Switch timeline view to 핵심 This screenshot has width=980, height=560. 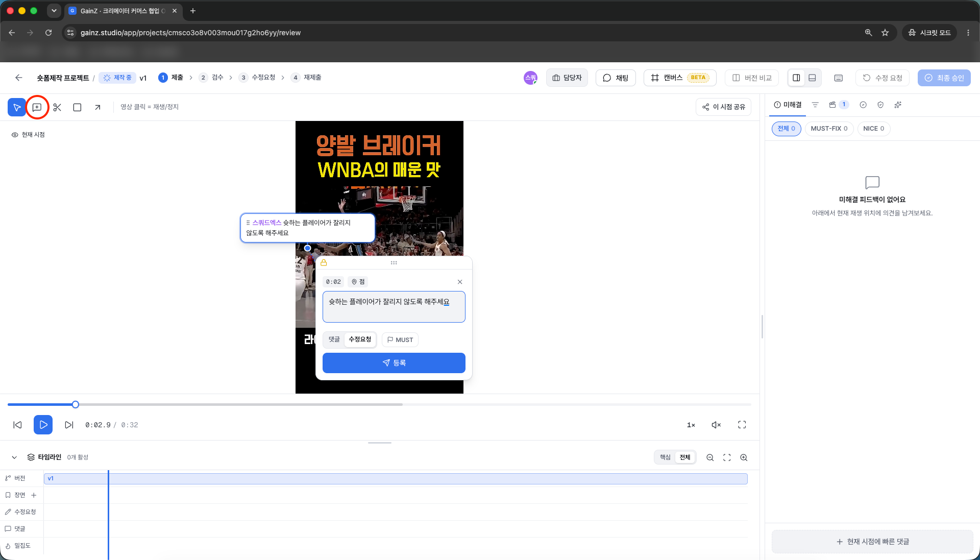click(x=665, y=457)
